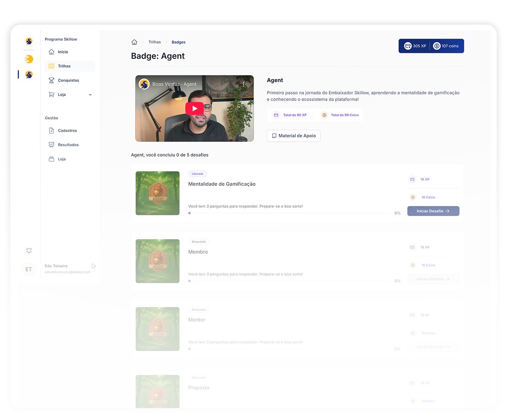Click the locked Iniciar Desafio in Membro card
This screenshot has width=508, height=420.
coord(433,279)
